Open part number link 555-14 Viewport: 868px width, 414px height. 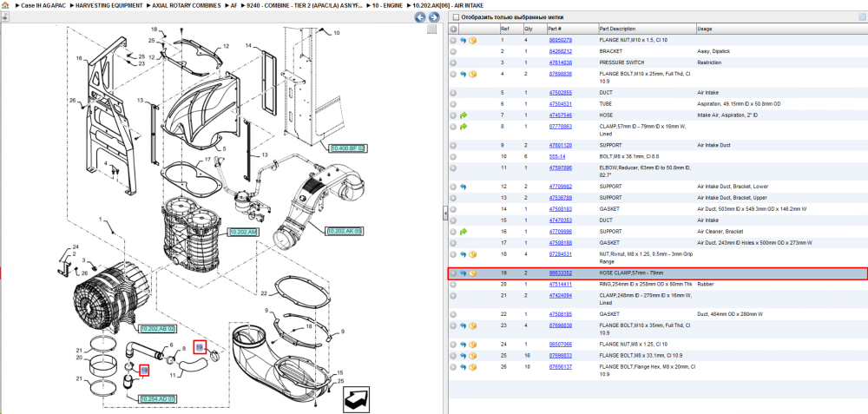[x=556, y=156]
